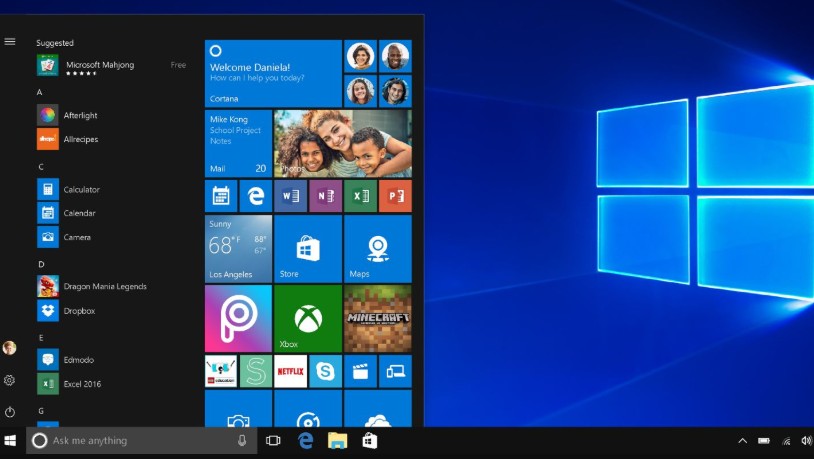Viewport: 814px width, 459px height.
Task: Open the PowerPoint tile
Action: (x=395, y=196)
